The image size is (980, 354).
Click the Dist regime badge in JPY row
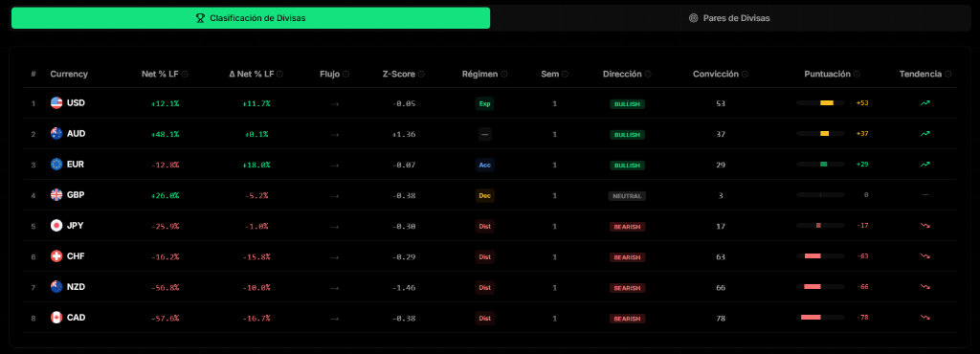pos(485,226)
